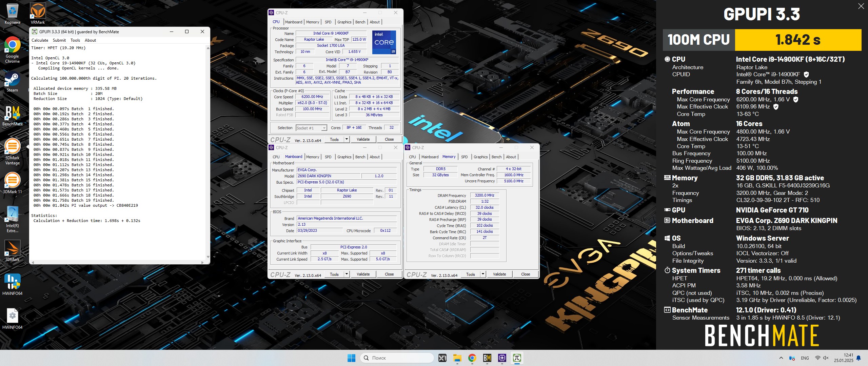Screen dimensions: 868x366
Task: Switch to CPU tab in Mainboard CPU-Z window
Action: coord(276,157)
